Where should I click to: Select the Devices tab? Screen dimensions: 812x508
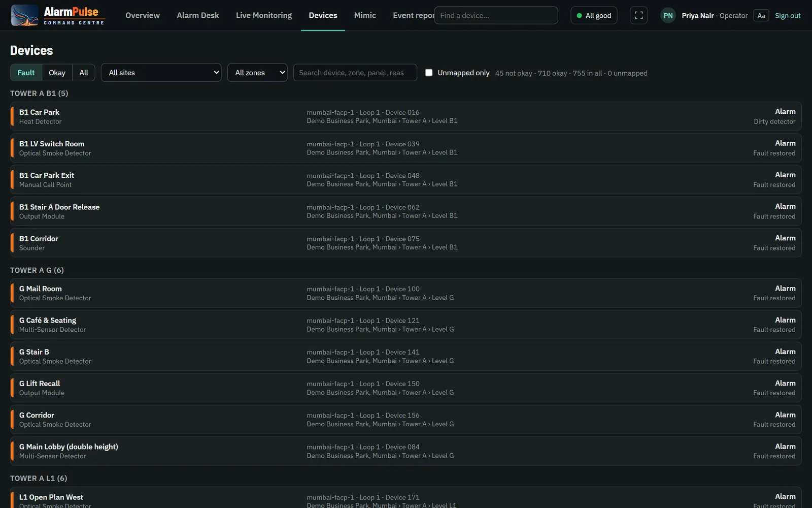(323, 15)
